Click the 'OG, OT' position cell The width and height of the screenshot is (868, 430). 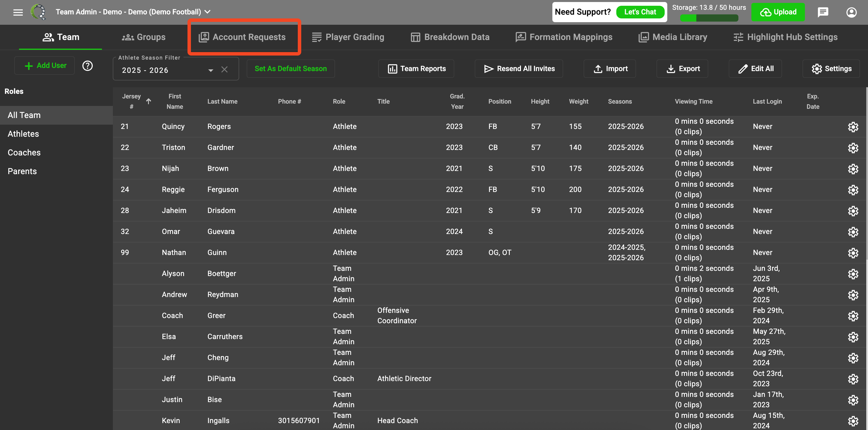coord(500,252)
